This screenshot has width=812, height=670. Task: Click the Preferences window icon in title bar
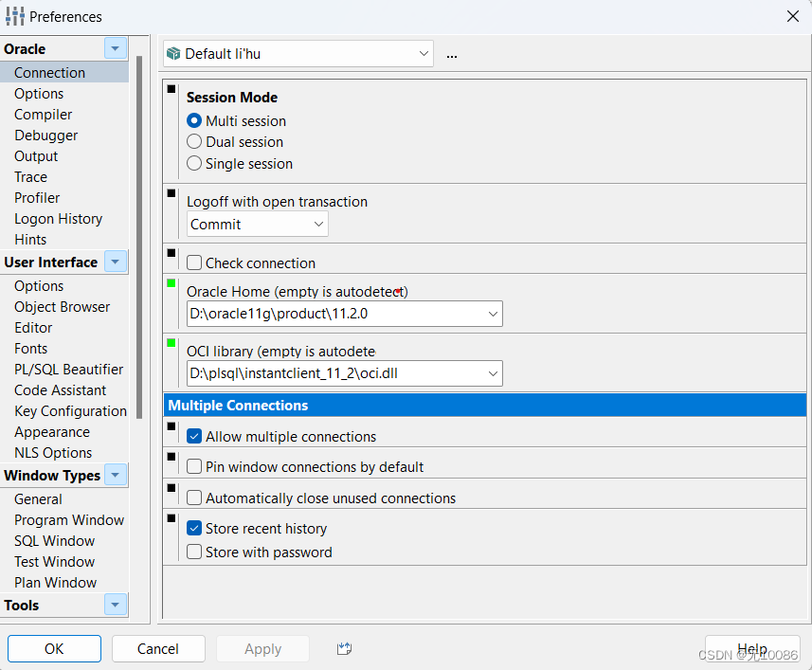pos(15,16)
